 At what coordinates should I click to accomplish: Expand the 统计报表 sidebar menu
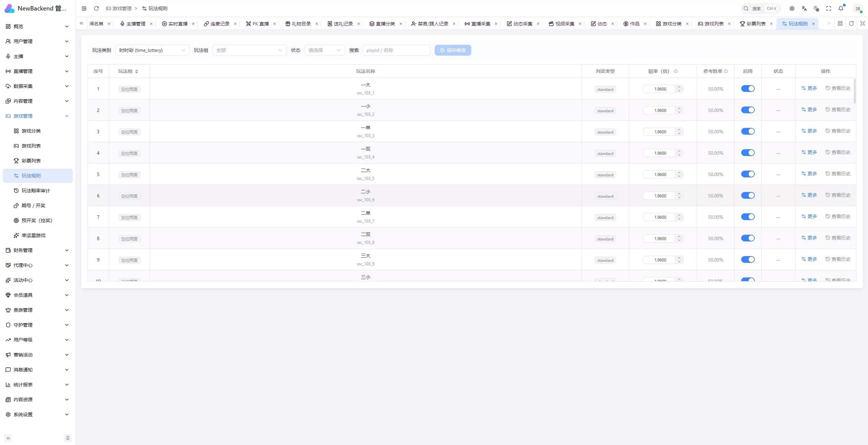point(38,385)
